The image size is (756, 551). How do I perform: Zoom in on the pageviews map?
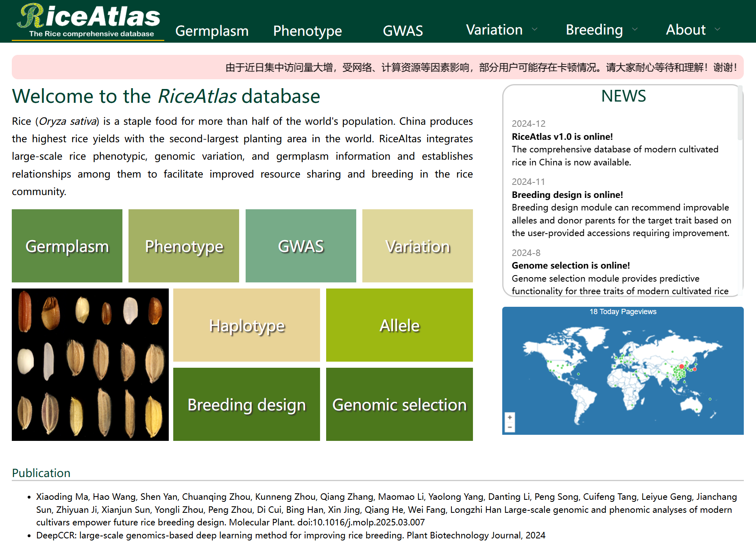click(510, 417)
